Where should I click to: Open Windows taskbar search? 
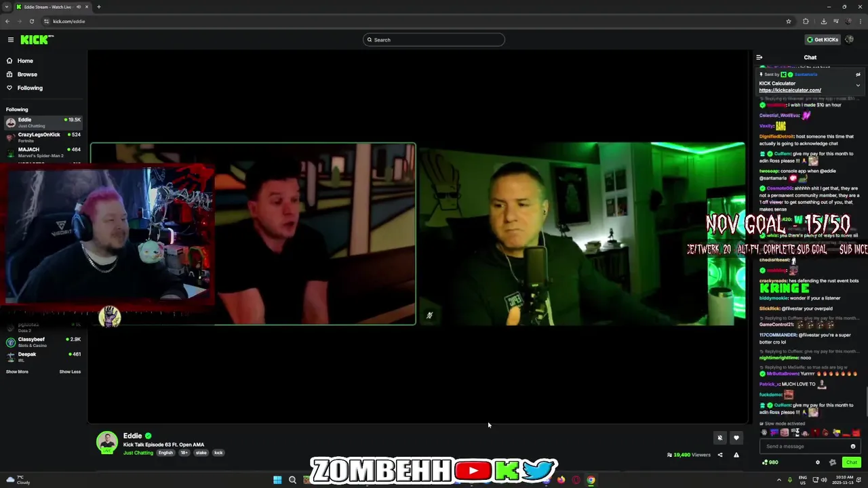[292, 480]
